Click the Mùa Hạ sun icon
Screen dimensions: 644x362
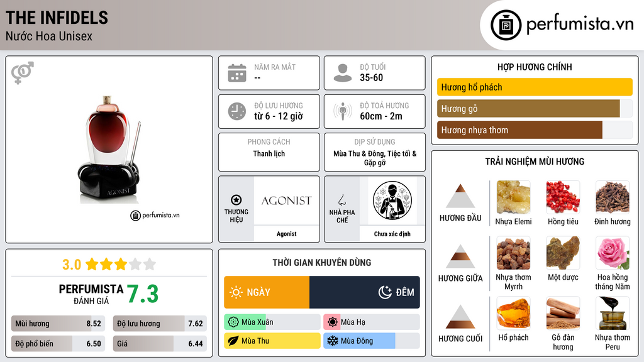pyautogui.click(x=333, y=322)
